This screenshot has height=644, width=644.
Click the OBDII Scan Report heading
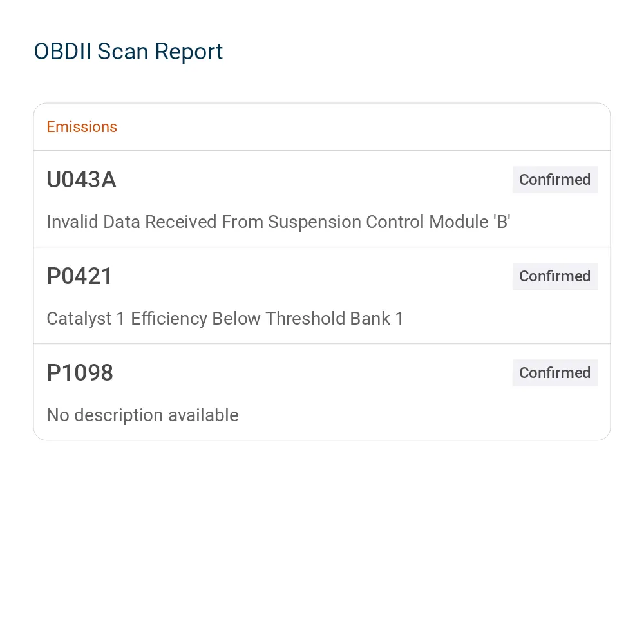pos(128,52)
